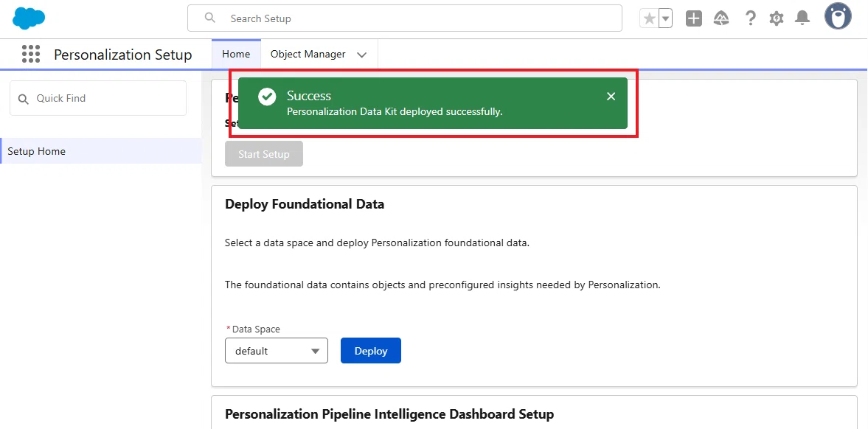Click the Quick Find search box
Screen dimensions: 868x429
point(98,98)
